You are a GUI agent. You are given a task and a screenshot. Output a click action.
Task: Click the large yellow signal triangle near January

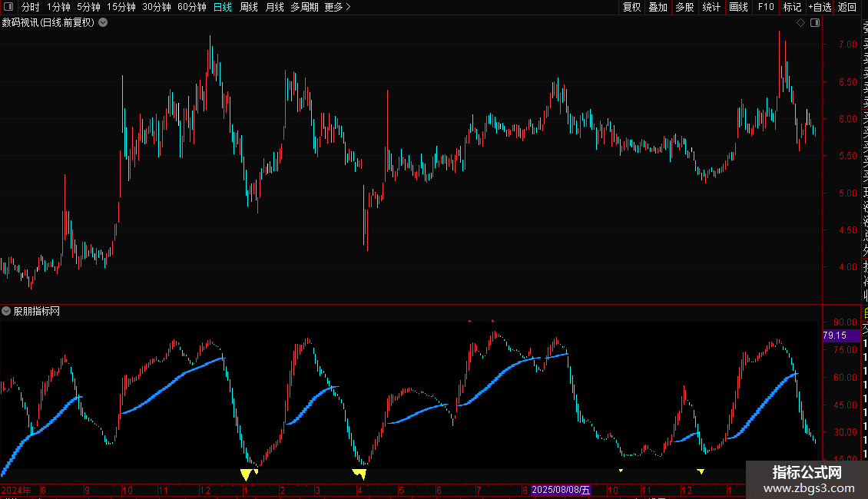click(x=246, y=474)
